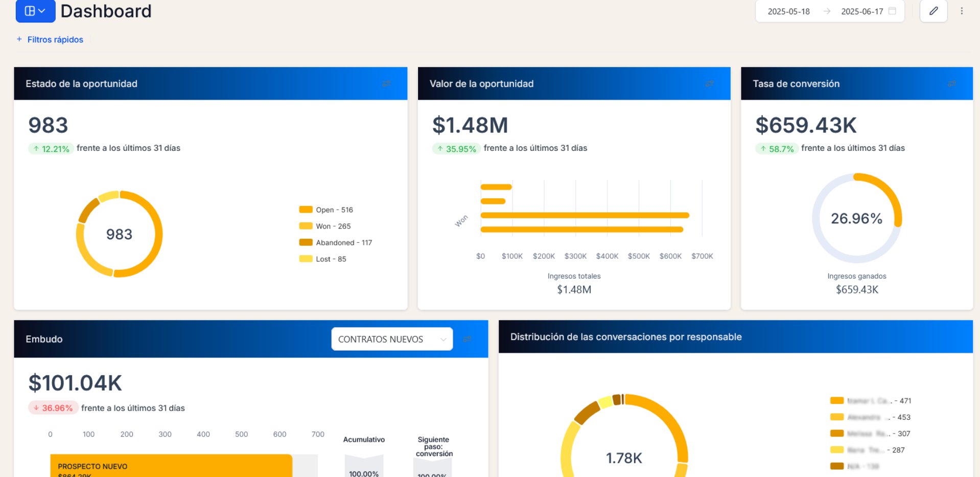Click sliders icon on Valor de la oportunidad card
980x477 pixels.
[x=710, y=83]
